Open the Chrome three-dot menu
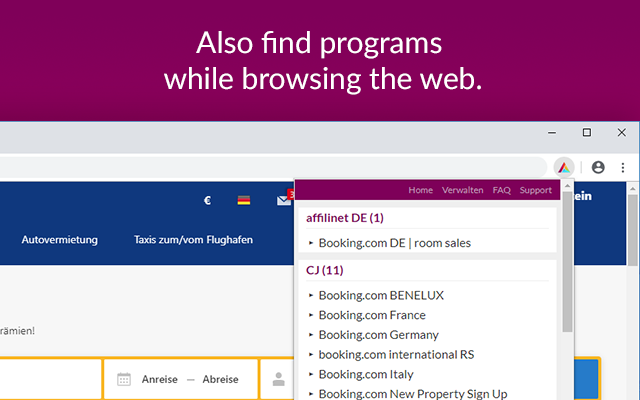 click(x=623, y=167)
